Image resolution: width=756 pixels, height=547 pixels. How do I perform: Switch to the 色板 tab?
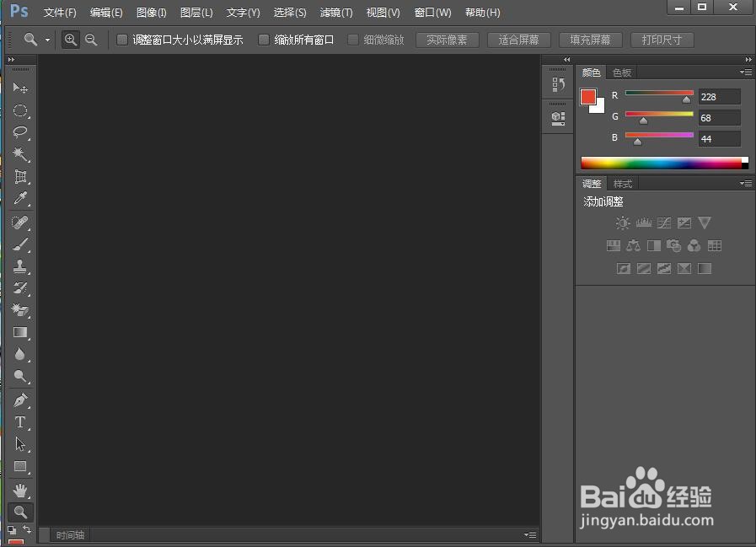coord(621,72)
